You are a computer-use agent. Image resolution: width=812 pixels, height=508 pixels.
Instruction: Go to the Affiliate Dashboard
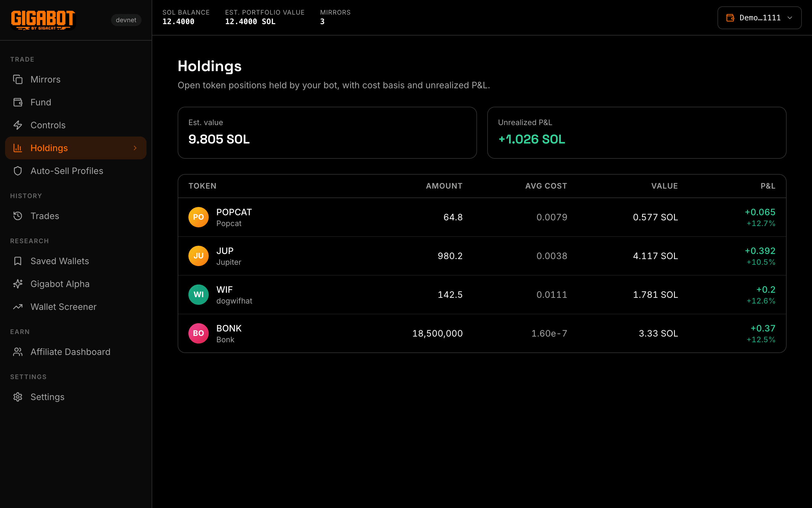pos(76,352)
